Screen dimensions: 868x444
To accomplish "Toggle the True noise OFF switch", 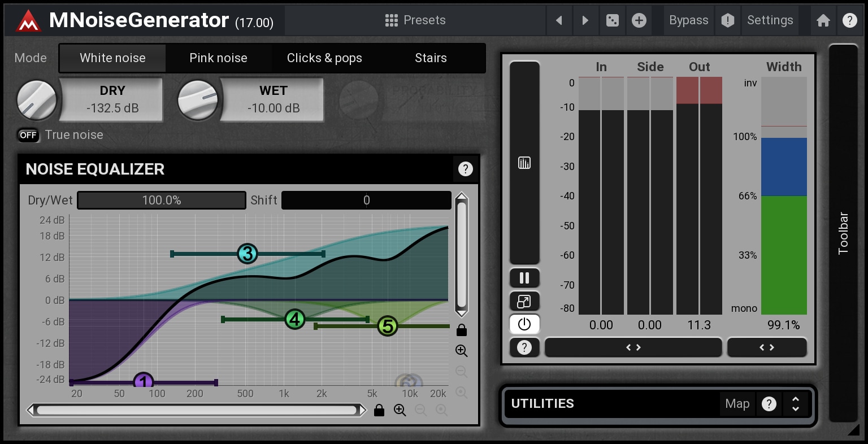I will pos(28,135).
